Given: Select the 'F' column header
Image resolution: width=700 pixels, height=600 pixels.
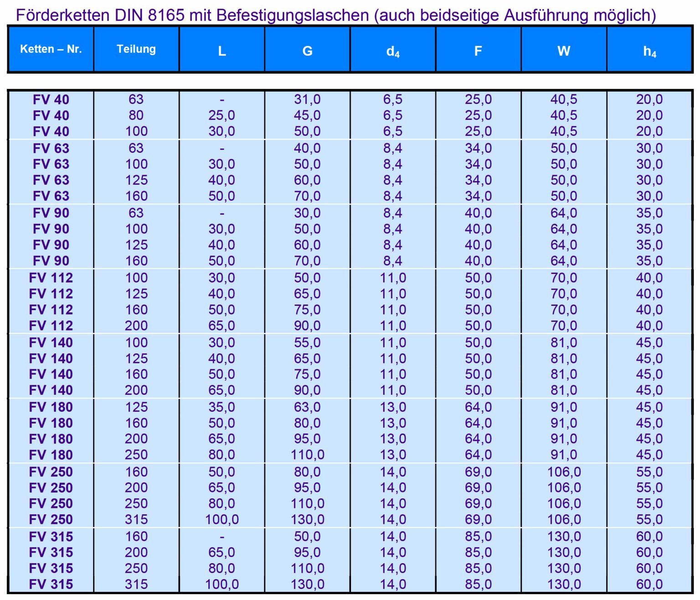Looking at the screenshot, I should click(x=478, y=51).
